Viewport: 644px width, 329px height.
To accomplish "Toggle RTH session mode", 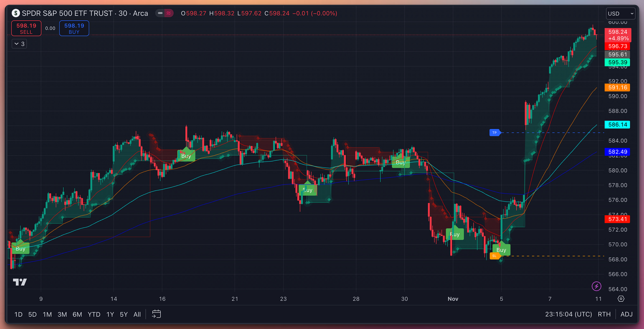I will [604, 314].
